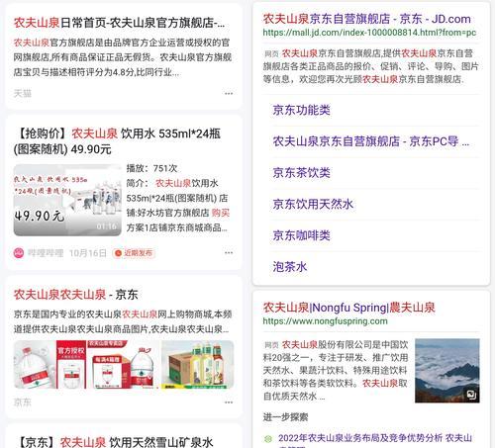This screenshot has height=448, width=495.
Task: Click the 购买 red keyword in video description
Action: click(221, 213)
